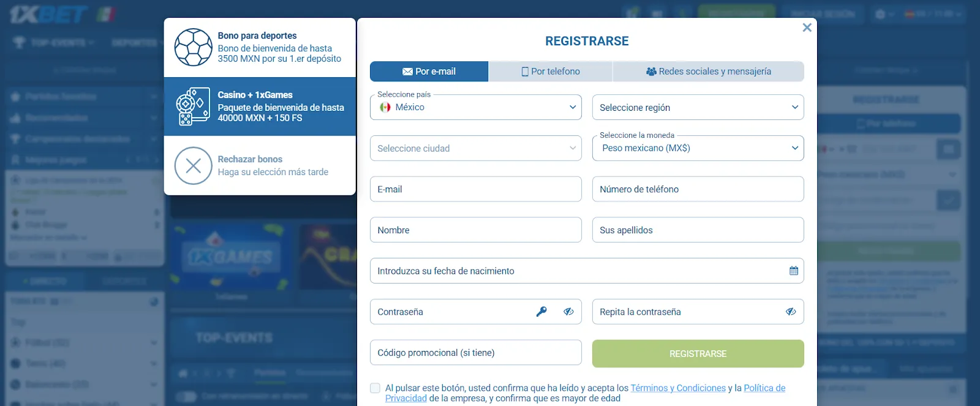Click the people icon in Redes sociales tab
This screenshot has height=406, width=980.
651,72
